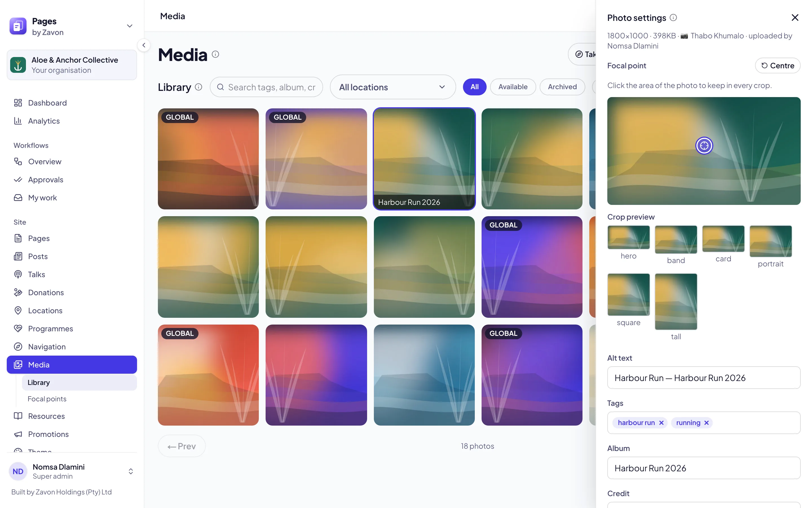The image size is (812, 508).
Task: Open the Donations menu item
Action: pyautogui.click(x=72, y=292)
